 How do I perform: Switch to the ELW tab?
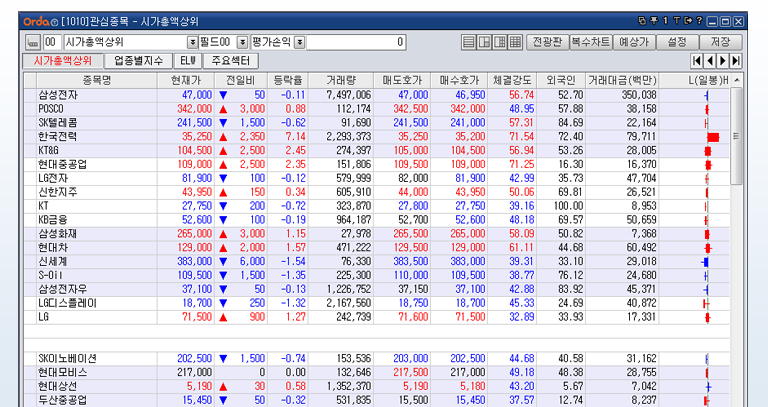[188, 61]
